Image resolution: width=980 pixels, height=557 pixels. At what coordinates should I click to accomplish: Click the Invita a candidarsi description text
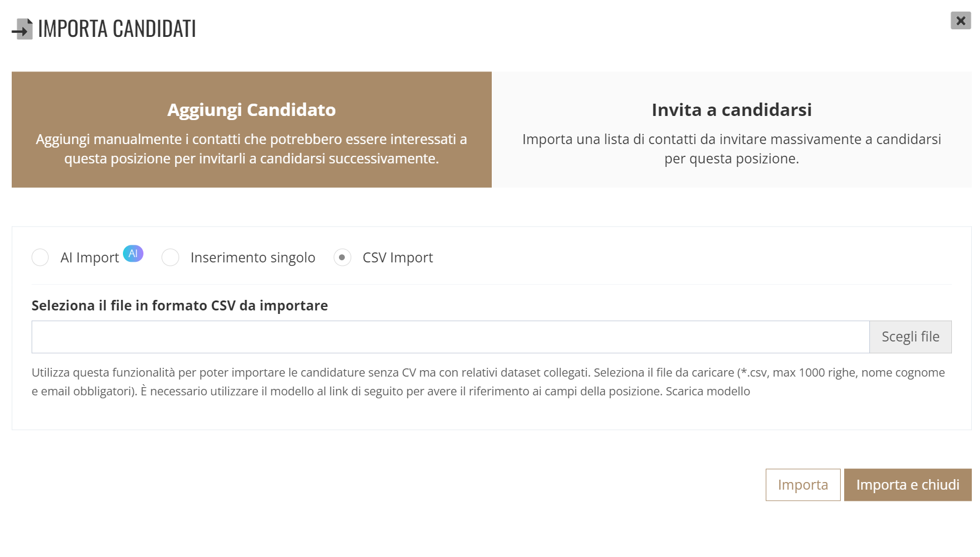pos(732,149)
